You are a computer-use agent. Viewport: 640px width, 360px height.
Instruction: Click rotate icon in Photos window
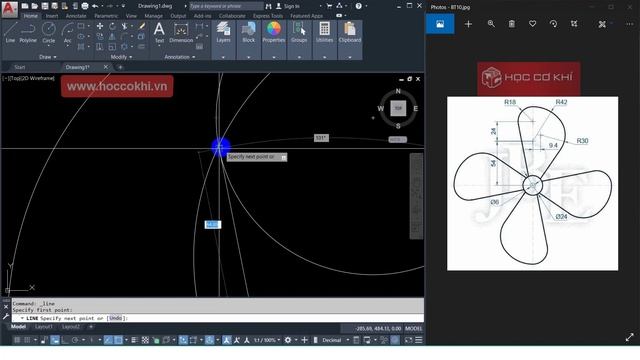coord(553,24)
